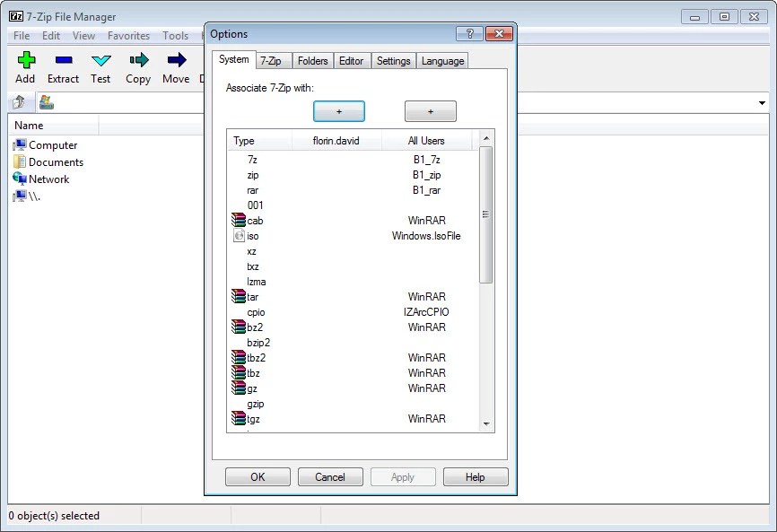The width and height of the screenshot is (777, 532).
Task: Click the blue Extract toolbar icon
Action: click(63, 60)
